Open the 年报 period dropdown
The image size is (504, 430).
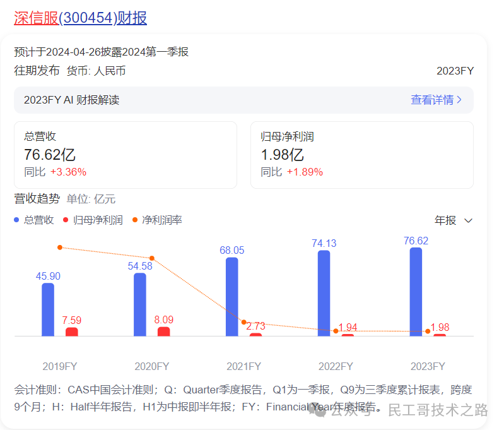click(454, 220)
